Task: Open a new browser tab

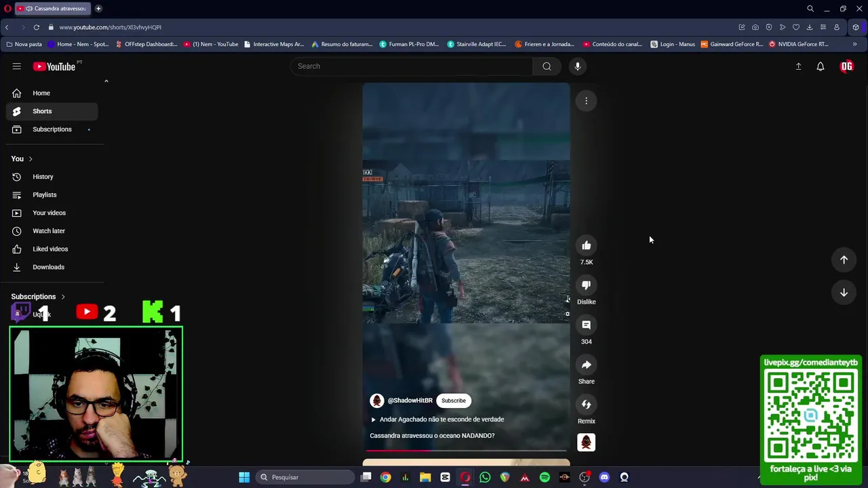Action: tap(98, 9)
